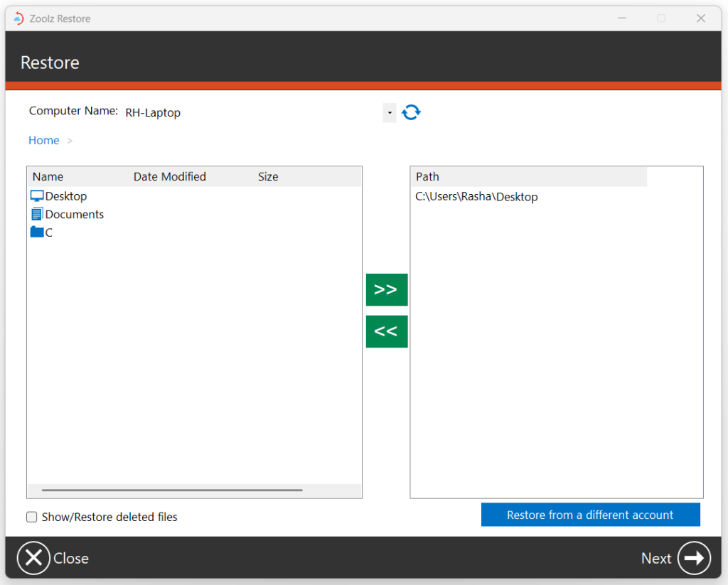The height and width of the screenshot is (585, 728).
Task: Click the Next arrow circle icon
Action: (693, 558)
